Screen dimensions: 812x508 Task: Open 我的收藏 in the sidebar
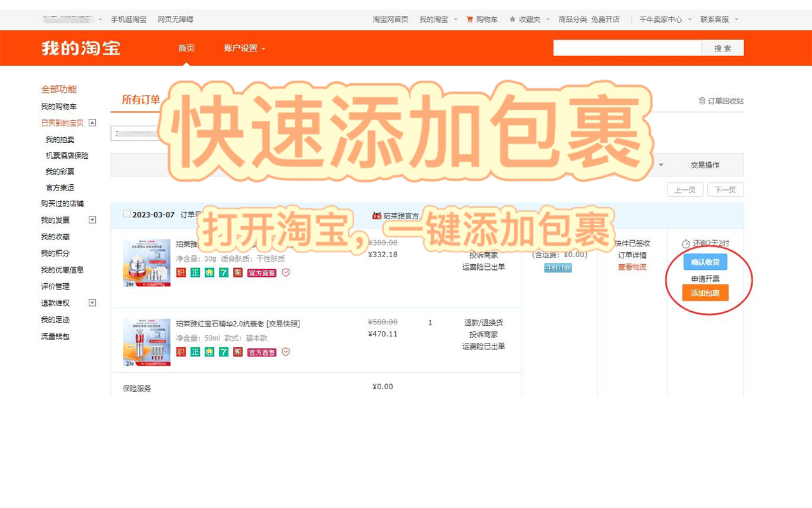pos(55,237)
